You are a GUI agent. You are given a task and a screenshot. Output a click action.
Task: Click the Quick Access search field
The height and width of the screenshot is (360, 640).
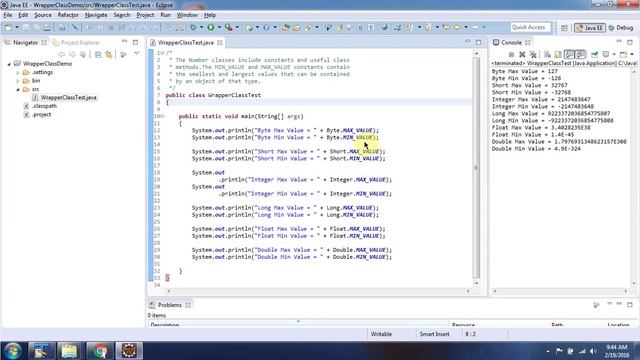[530, 27]
